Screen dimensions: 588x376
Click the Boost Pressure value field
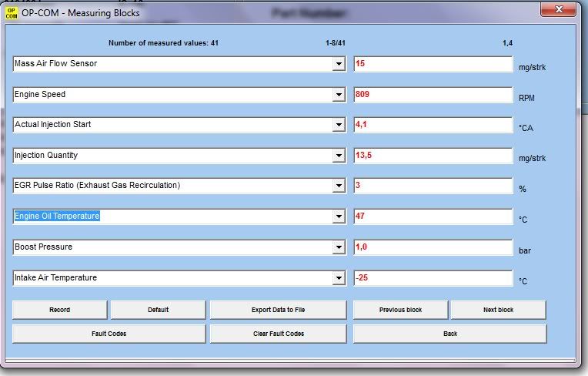tap(433, 248)
